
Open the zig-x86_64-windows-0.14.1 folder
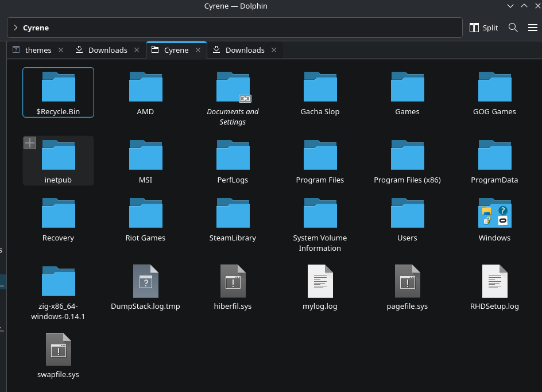(59, 281)
